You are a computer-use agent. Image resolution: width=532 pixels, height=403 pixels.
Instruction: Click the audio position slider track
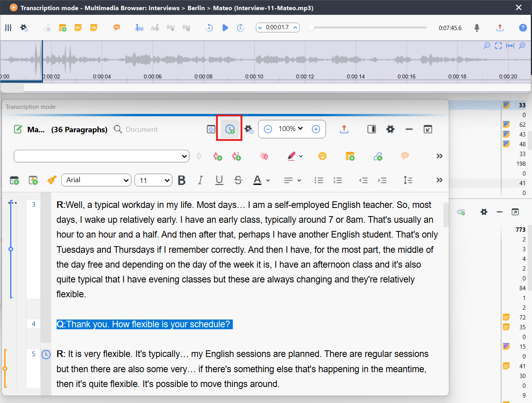369,28
